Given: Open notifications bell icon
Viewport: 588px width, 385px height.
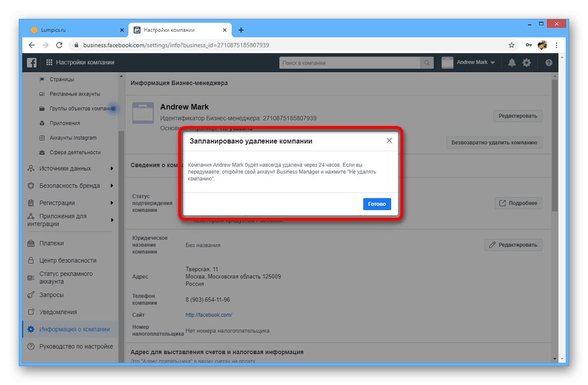Looking at the screenshot, I should (x=512, y=63).
